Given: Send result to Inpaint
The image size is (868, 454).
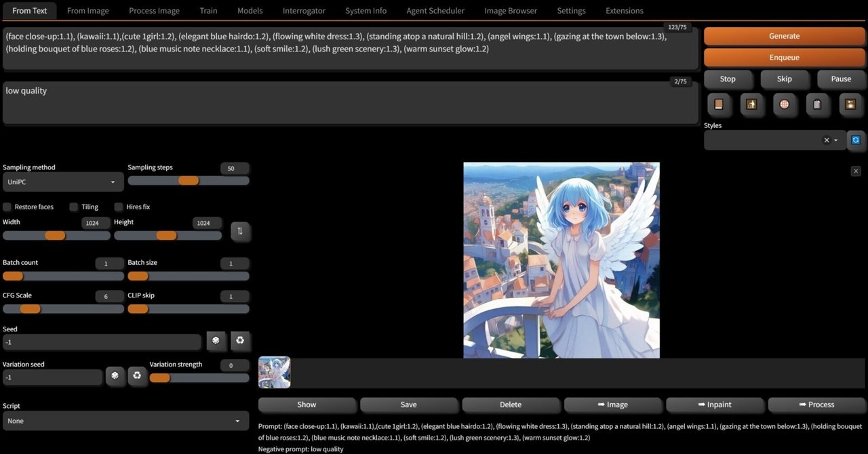Looking at the screenshot, I should [x=715, y=405].
